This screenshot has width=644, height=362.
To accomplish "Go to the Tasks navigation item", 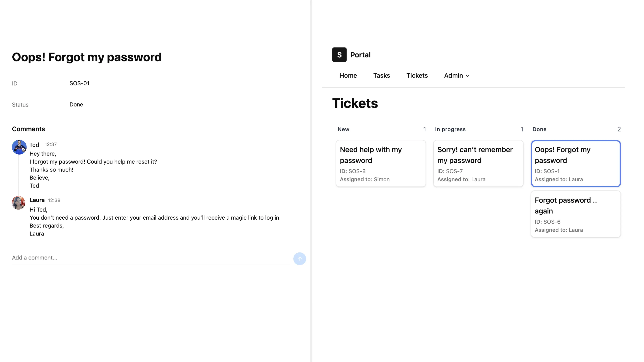I will click(x=382, y=75).
